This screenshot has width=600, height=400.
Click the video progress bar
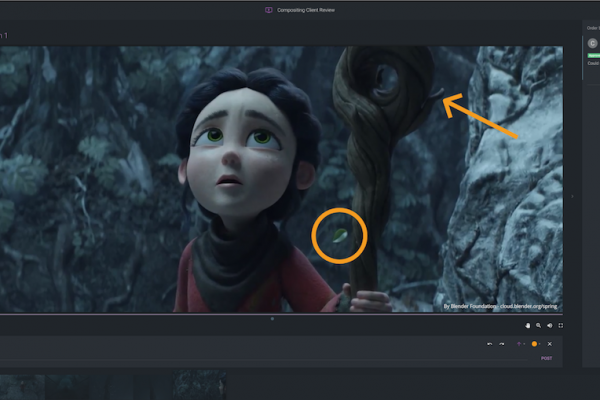pos(281,314)
